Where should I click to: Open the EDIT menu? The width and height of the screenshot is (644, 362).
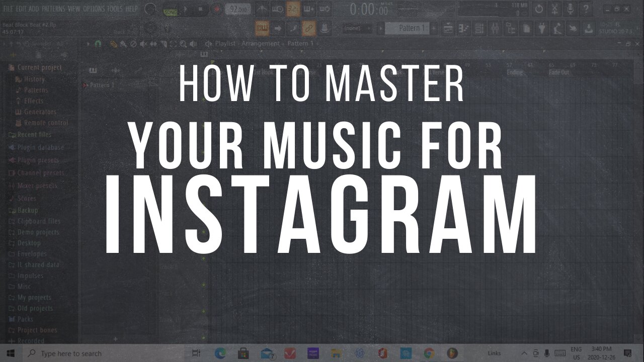pyautogui.click(x=21, y=9)
